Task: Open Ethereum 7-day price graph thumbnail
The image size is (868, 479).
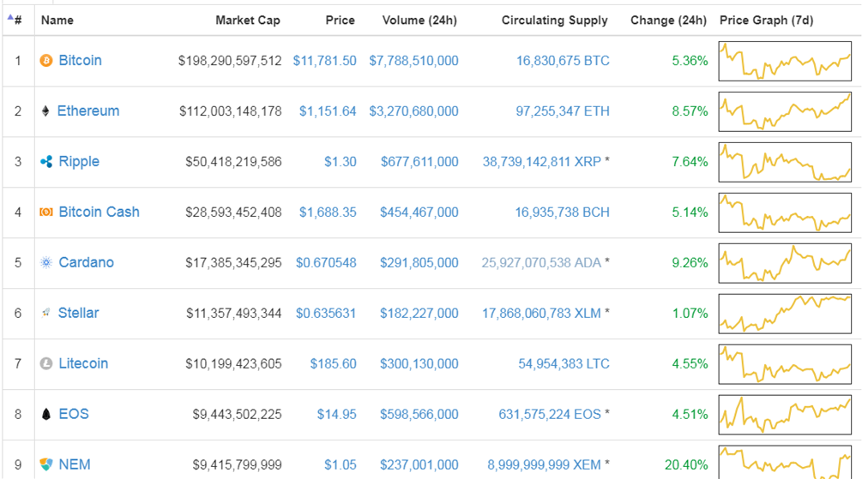Action: pos(785,111)
